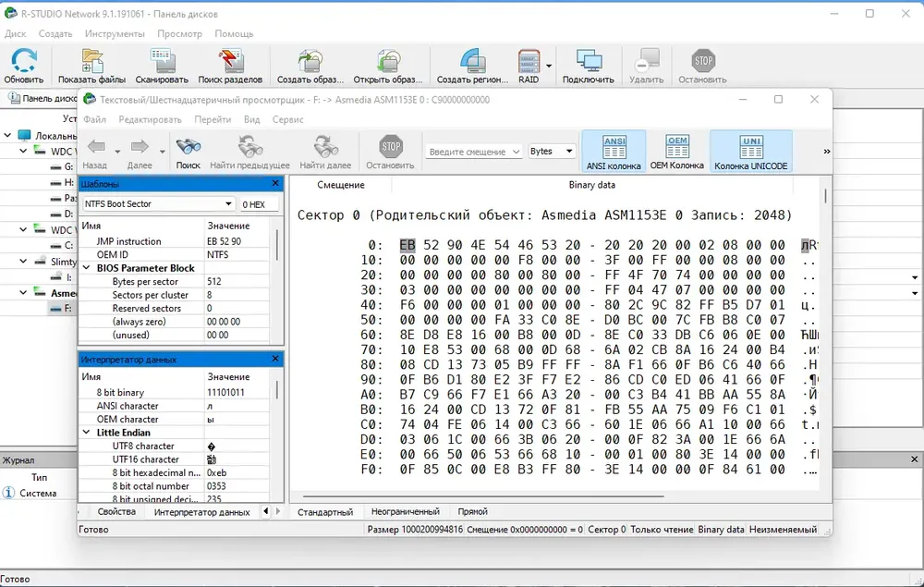Open the Инструменты menu

tap(115, 33)
